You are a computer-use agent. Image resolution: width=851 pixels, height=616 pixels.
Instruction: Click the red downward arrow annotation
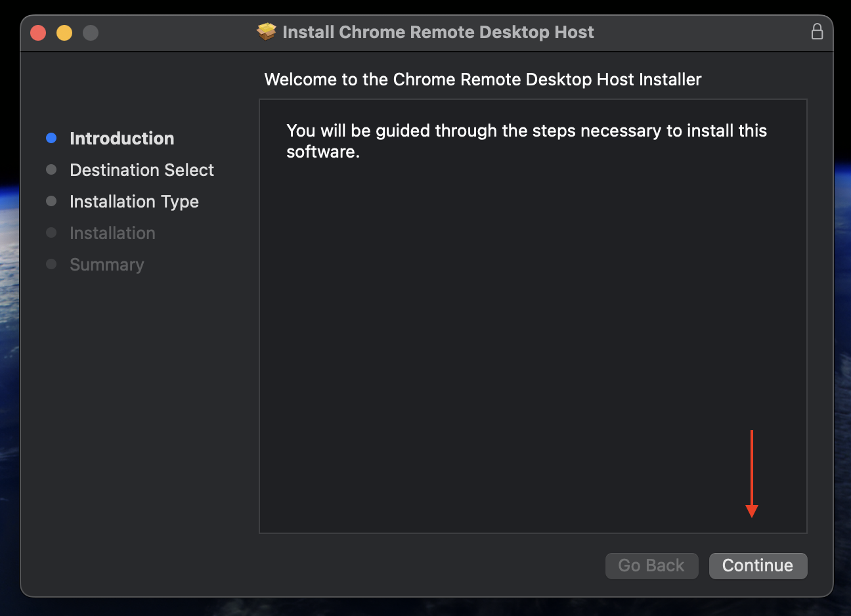752,473
